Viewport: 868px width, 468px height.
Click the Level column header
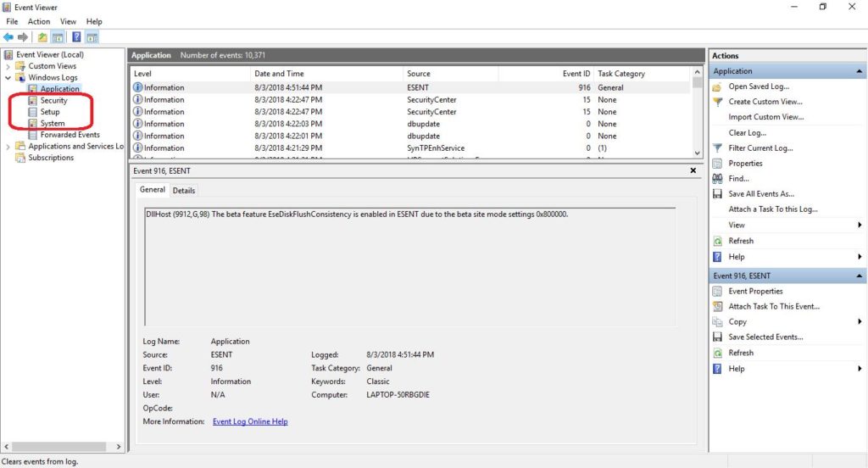coord(191,74)
